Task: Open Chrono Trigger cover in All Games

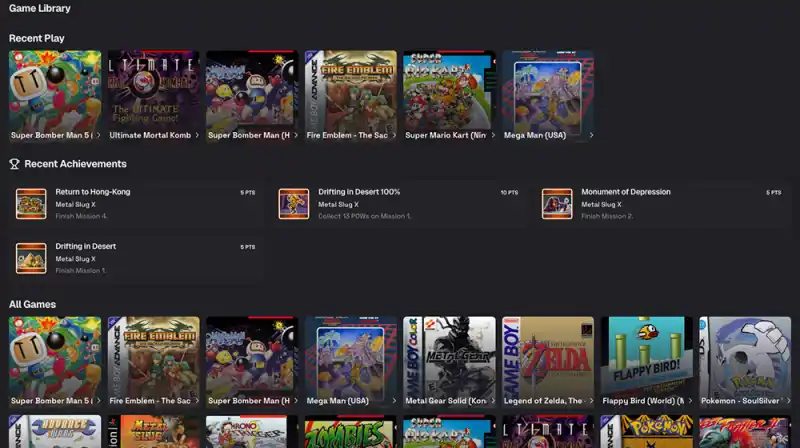Action: pyautogui.click(x=252, y=432)
